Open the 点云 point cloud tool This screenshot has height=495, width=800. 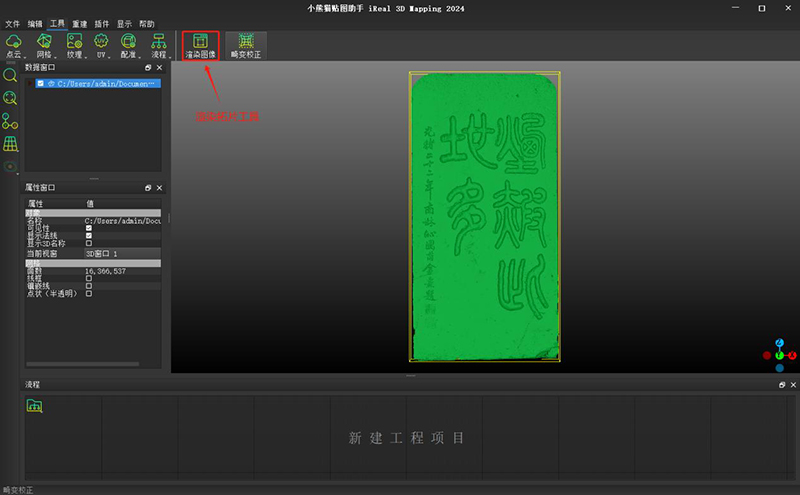click(14, 45)
